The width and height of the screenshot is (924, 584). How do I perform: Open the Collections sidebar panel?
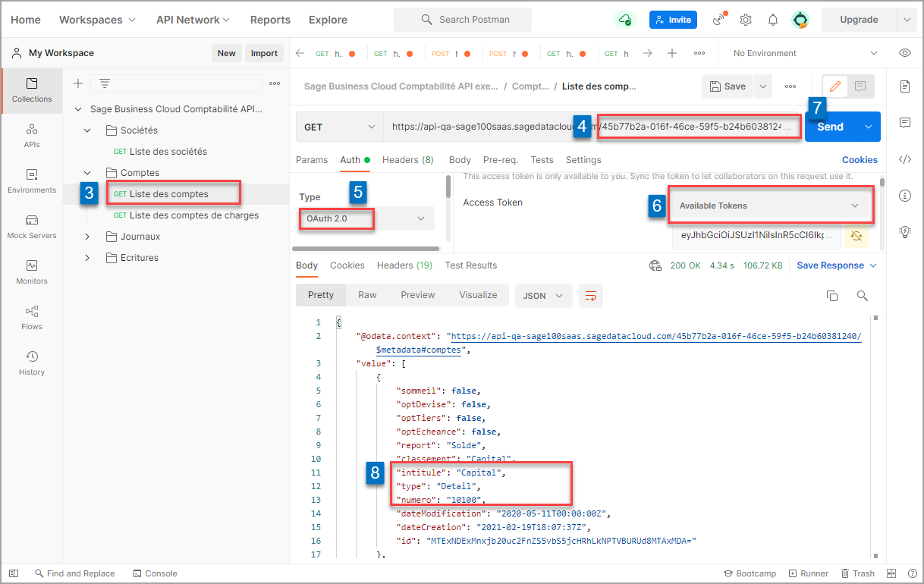(x=32, y=90)
